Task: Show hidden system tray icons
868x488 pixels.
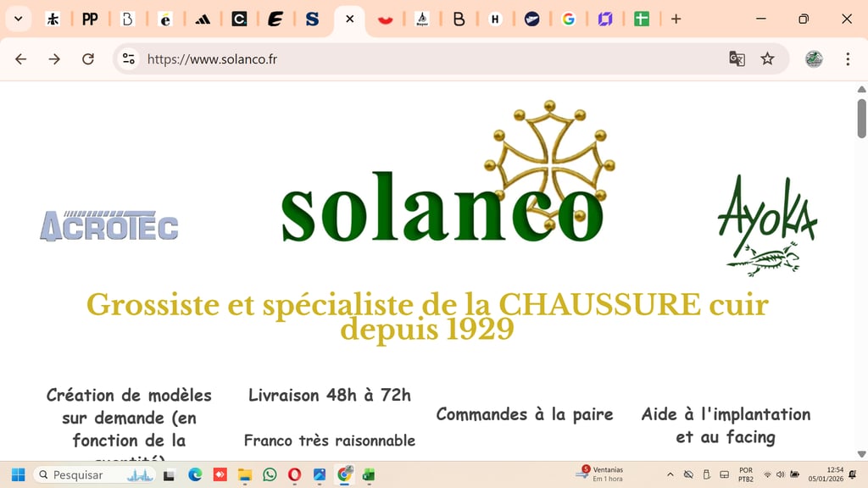Action: tap(670, 474)
